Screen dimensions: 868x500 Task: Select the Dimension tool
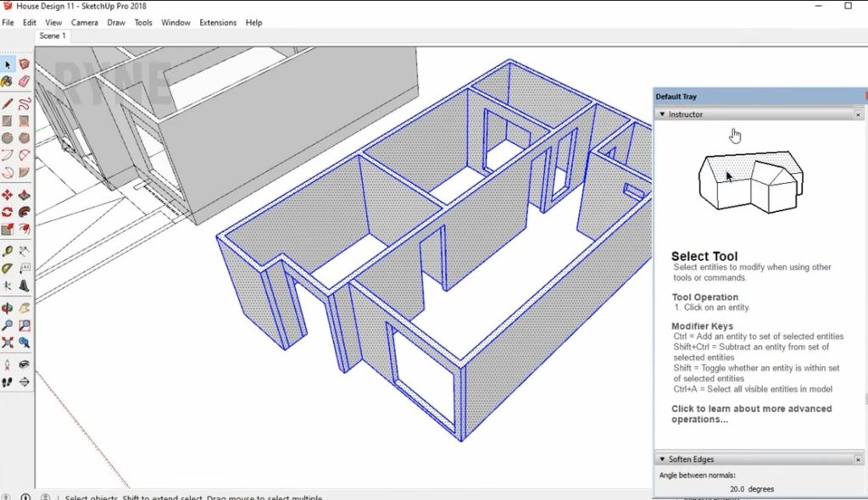[24, 252]
